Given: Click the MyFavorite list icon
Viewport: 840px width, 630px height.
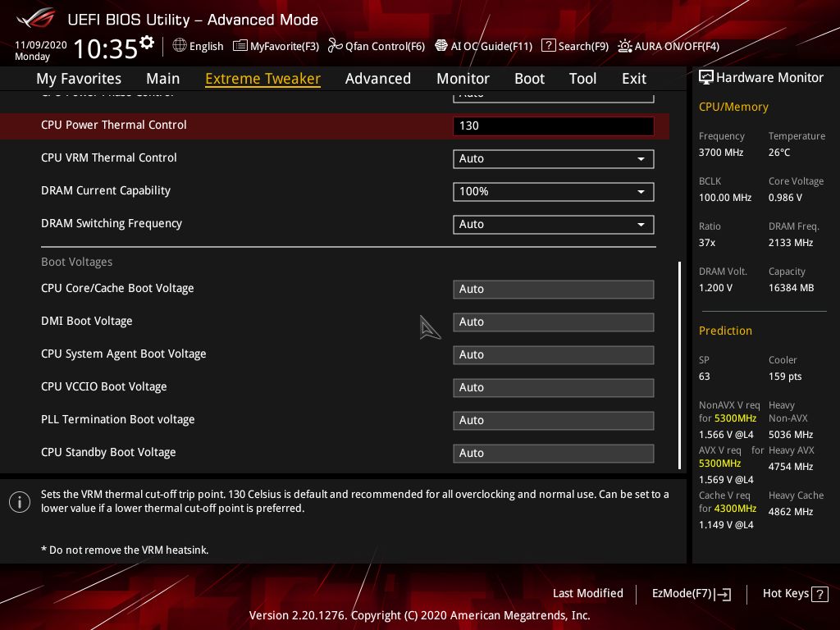Looking at the screenshot, I should [240, 46].
